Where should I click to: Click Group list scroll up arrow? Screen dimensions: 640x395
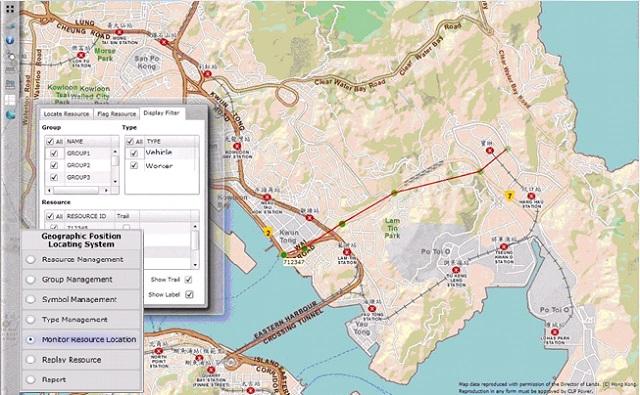coord(115,151)
